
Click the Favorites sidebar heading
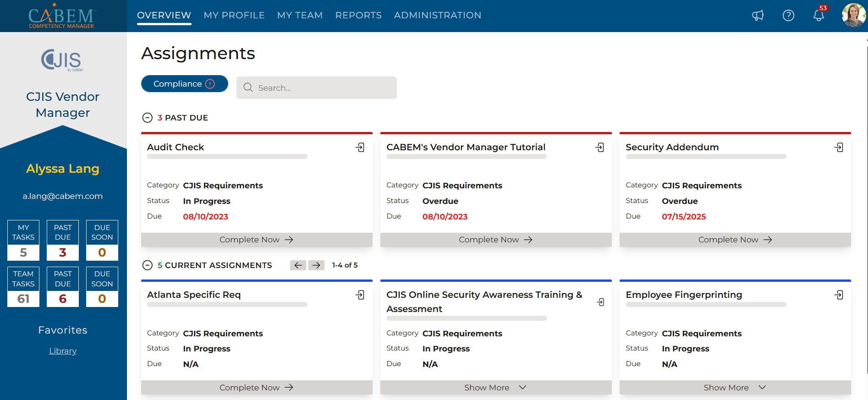(63, 330)
